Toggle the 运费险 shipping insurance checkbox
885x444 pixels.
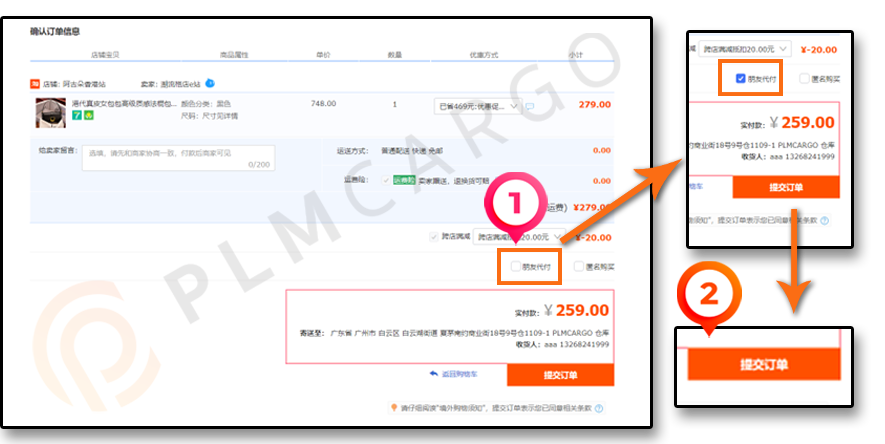click(x=387, y=181)
